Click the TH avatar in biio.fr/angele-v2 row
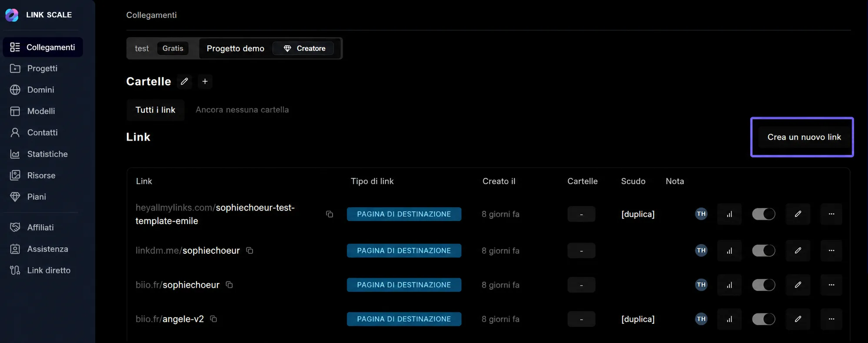The image size is (868, 343). (701, 319)
